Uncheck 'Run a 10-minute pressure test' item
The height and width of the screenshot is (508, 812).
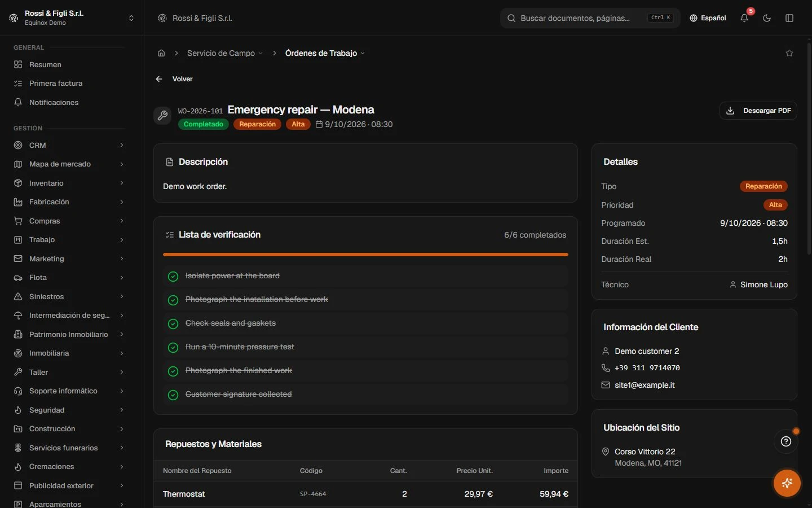tap(173, 347)
